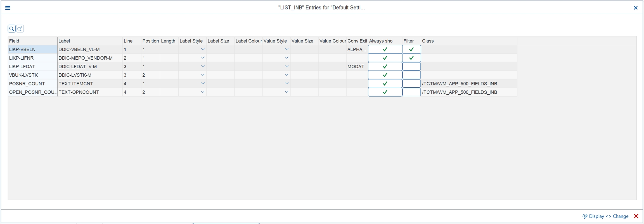Open Value Style dropdown for LIKP-LIFNR
This screenshot has height=224, width=644.
pyautogui.click(x=286, y=58)
